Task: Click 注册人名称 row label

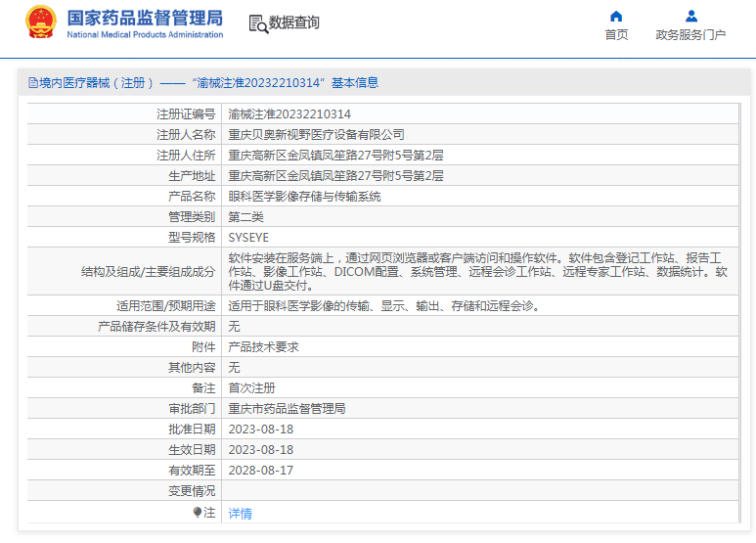Action: (186, 135)
